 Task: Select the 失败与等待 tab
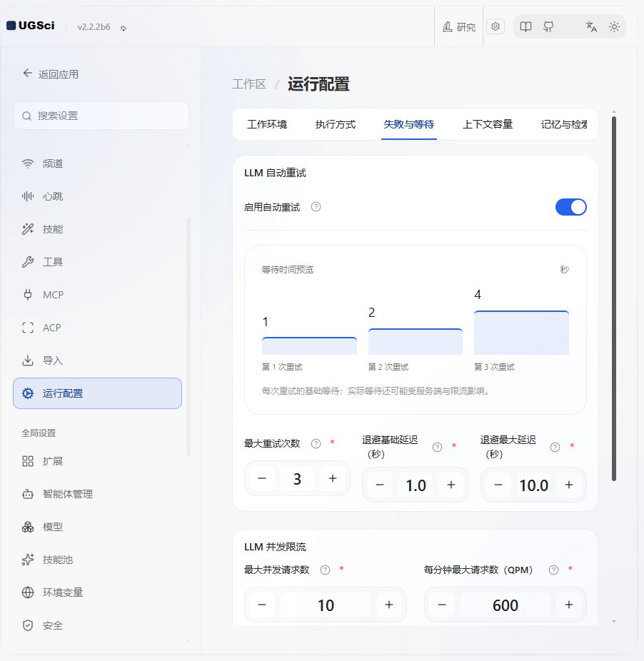[x=408, y=124]
